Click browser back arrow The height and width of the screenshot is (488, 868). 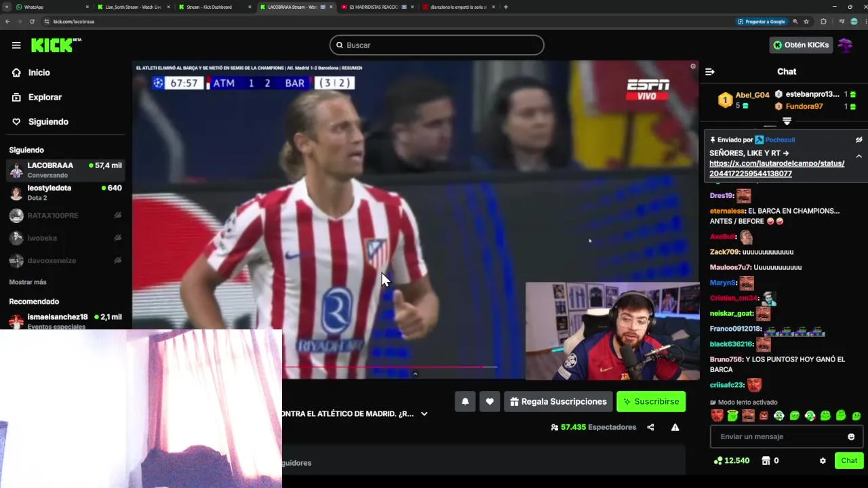click(7, 22)
